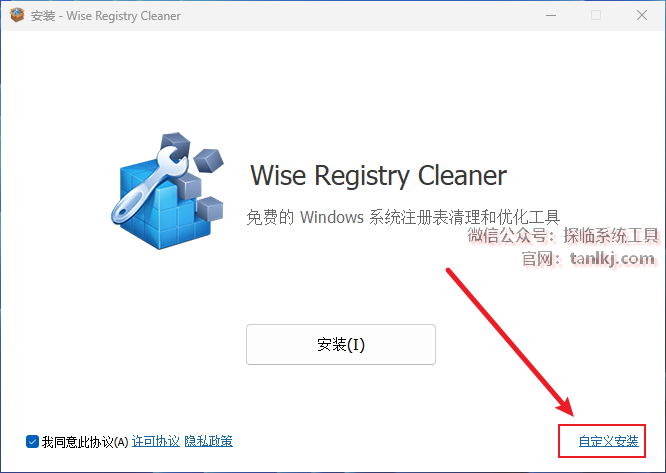This screenshot has width=666, height=473.
Task: Click the greyed-out maximize window button
Action: (596, 15)
